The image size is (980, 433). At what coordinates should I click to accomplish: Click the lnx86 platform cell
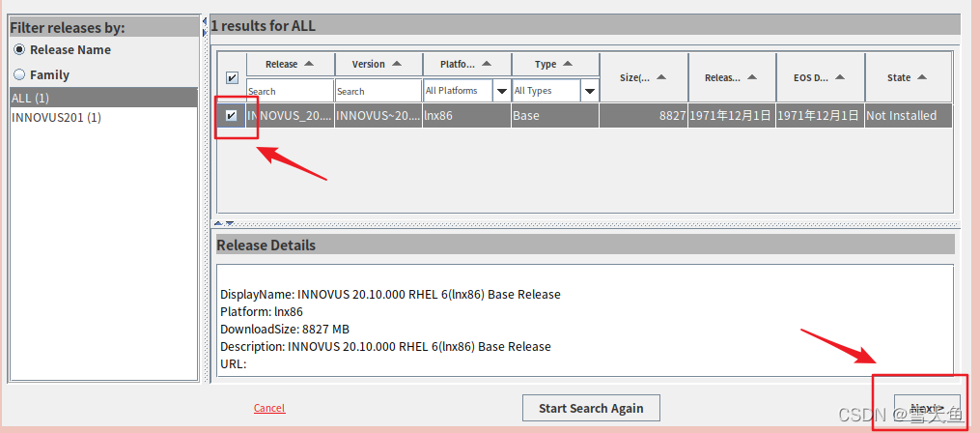click(467, 116)
